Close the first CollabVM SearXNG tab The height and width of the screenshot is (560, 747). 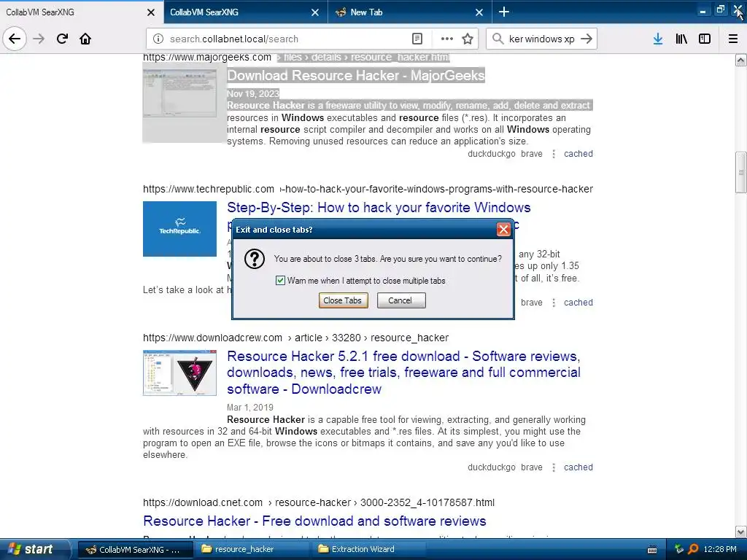[151, 12]
